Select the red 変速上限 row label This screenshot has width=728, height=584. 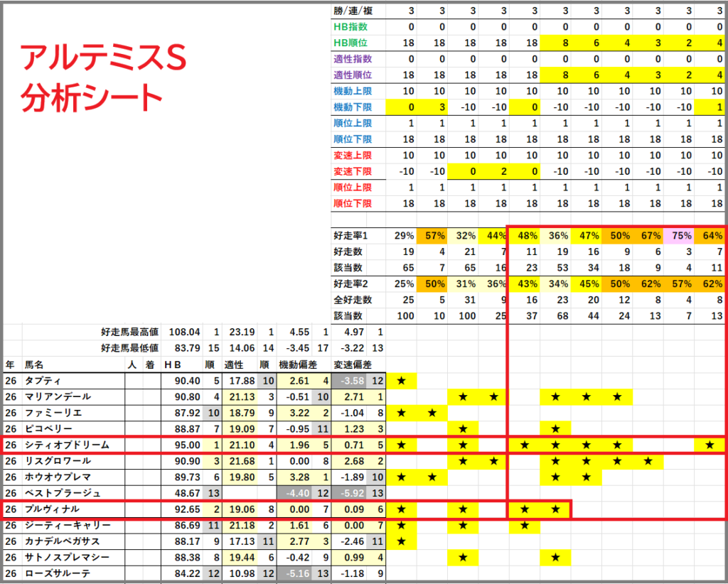(353, 155)
